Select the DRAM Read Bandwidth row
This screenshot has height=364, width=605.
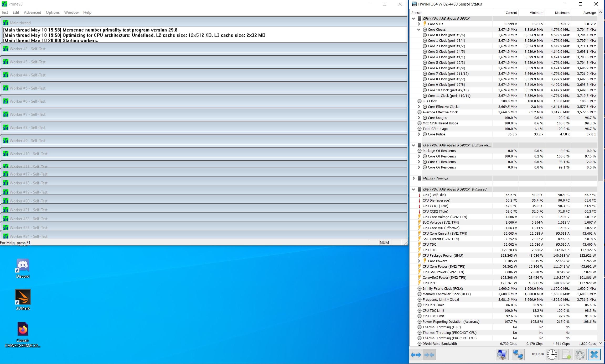[x=503, y=344]
